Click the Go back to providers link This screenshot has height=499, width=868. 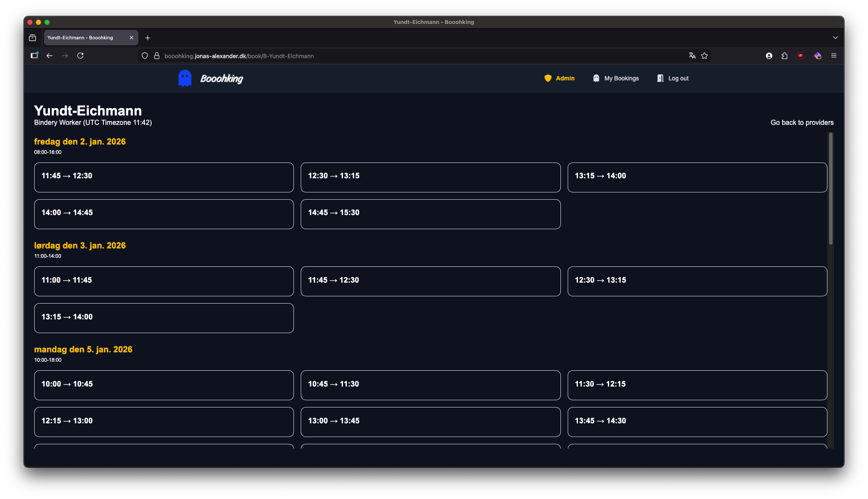pos(802,122)
